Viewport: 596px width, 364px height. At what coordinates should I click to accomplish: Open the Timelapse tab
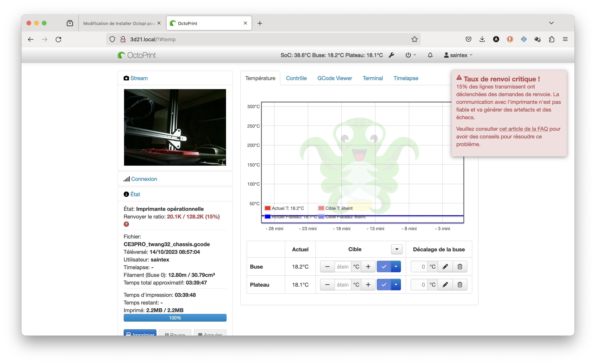406,78
